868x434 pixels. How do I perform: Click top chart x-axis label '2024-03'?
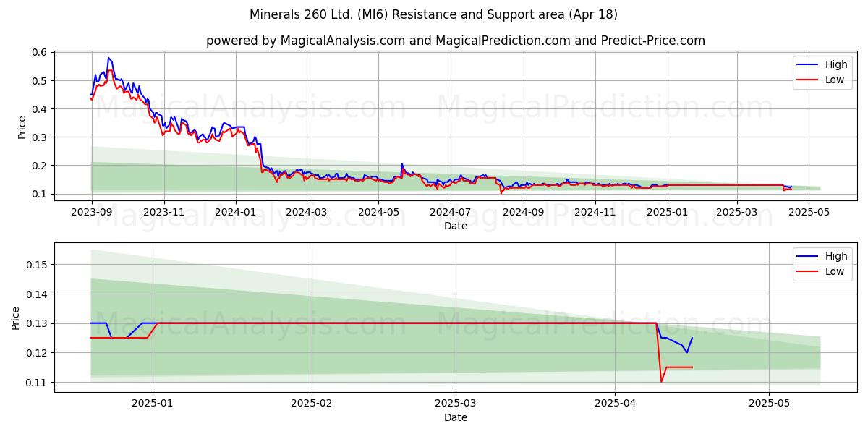pyautogui.click(x=307, y=213)
